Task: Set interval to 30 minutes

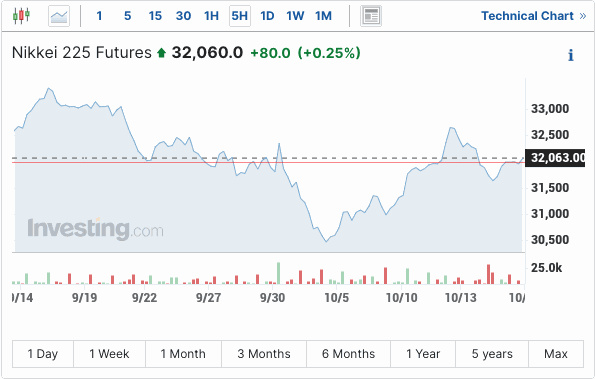Action: pyautogui.click(x=183, y=16)
